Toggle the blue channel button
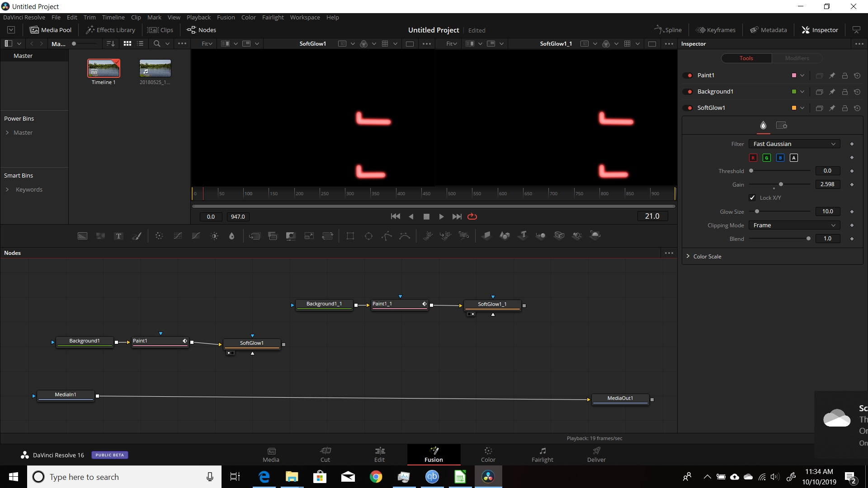 coord(780,158)
